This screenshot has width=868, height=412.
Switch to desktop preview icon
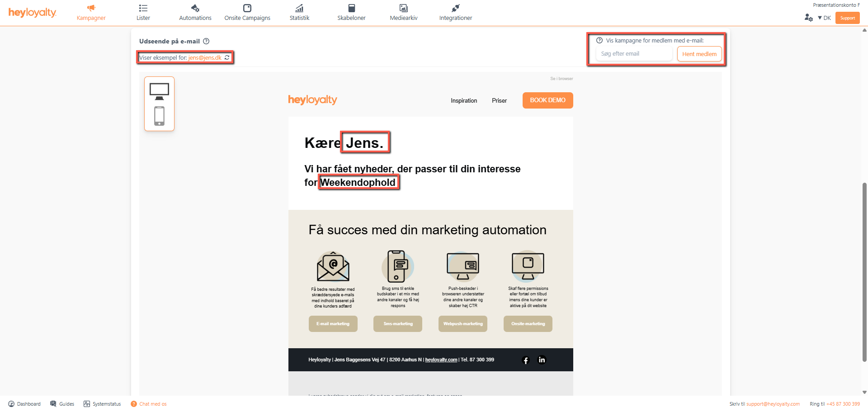point(159,91)
